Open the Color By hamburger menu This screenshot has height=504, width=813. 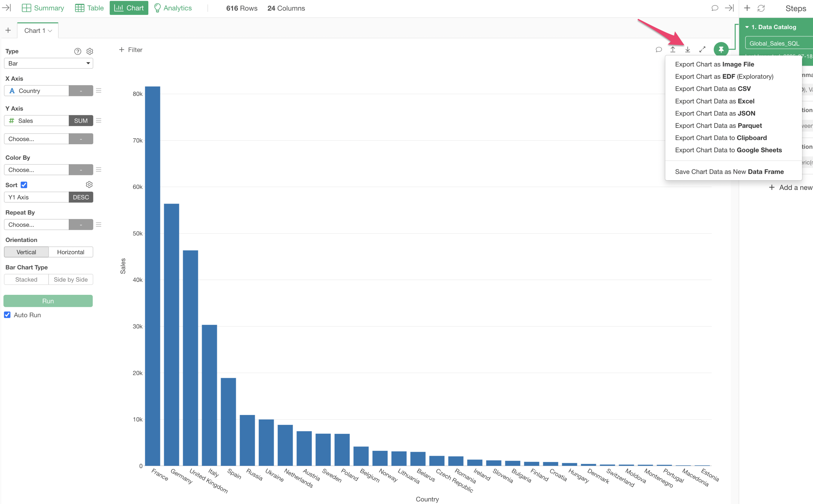(x=99, y=170)
